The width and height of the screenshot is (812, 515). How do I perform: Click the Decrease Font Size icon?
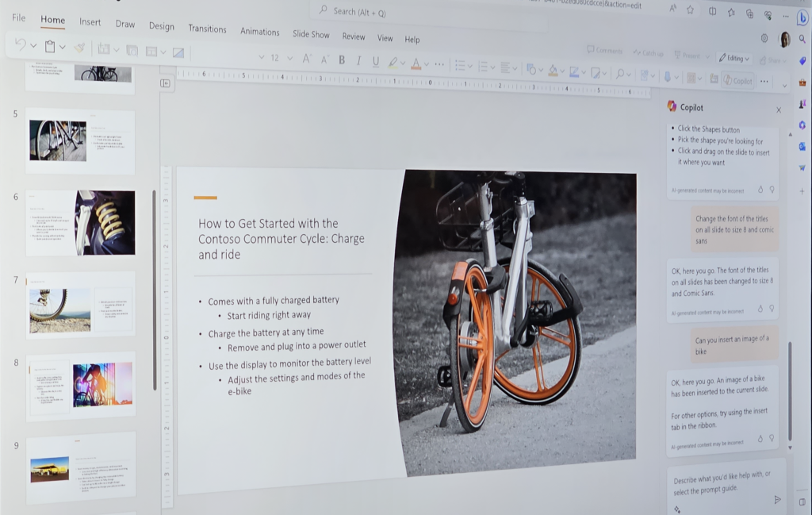pos(324,60)
